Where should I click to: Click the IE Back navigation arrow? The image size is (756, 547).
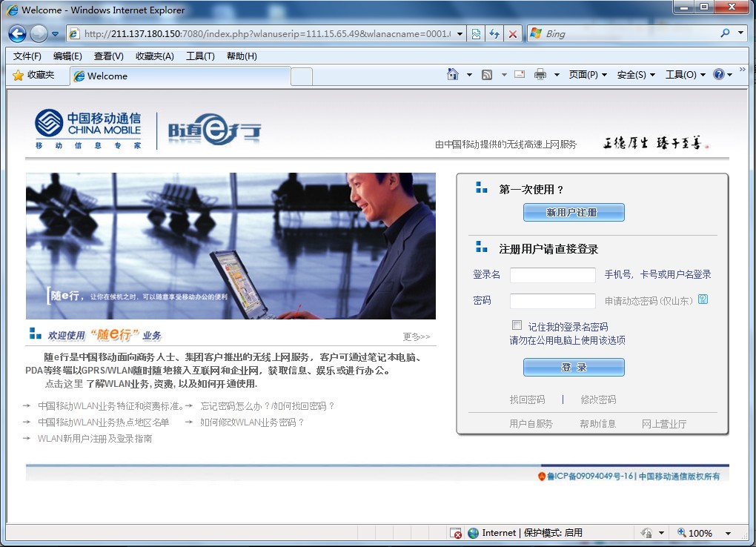click(18, 33)
